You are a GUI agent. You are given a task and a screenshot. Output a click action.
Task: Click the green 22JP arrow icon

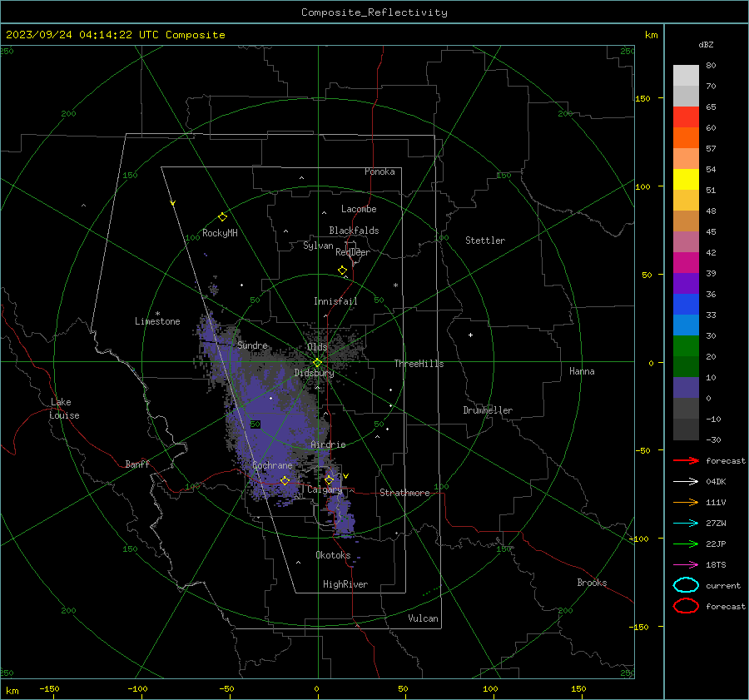point(686,544)
